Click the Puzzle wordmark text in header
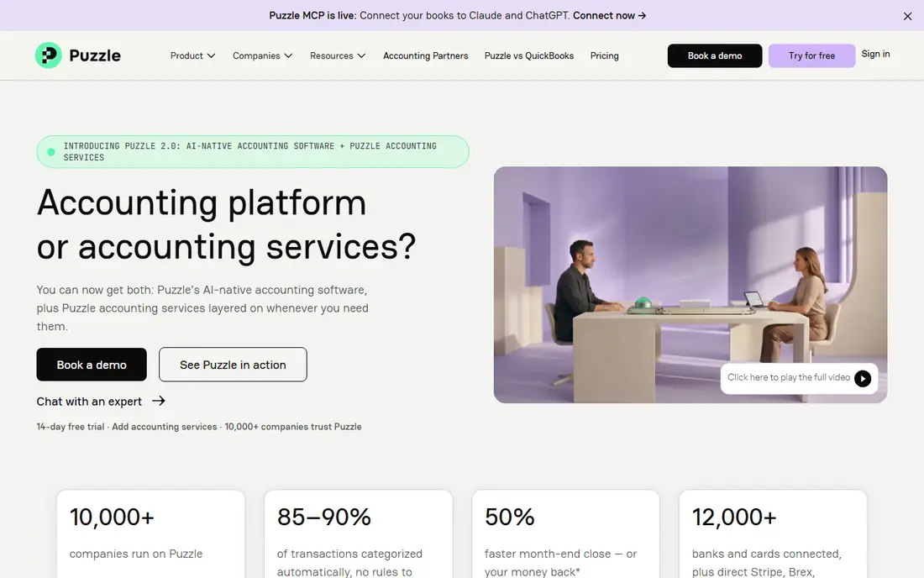 pyautogui.click(x=95, y=56)
